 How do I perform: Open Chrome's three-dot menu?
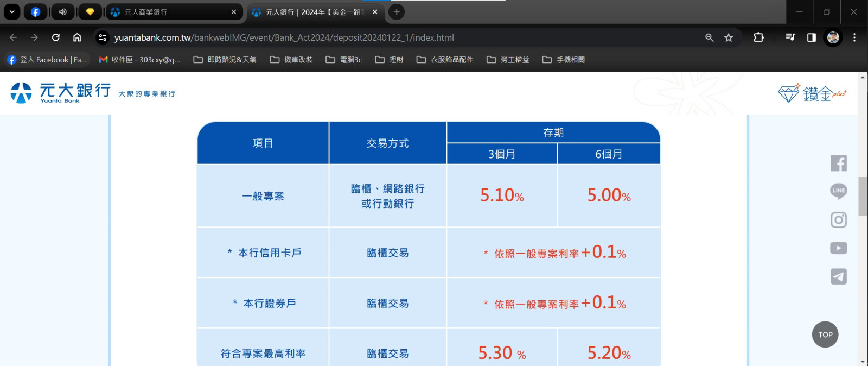pyautogui.click(x=854, y=37)
